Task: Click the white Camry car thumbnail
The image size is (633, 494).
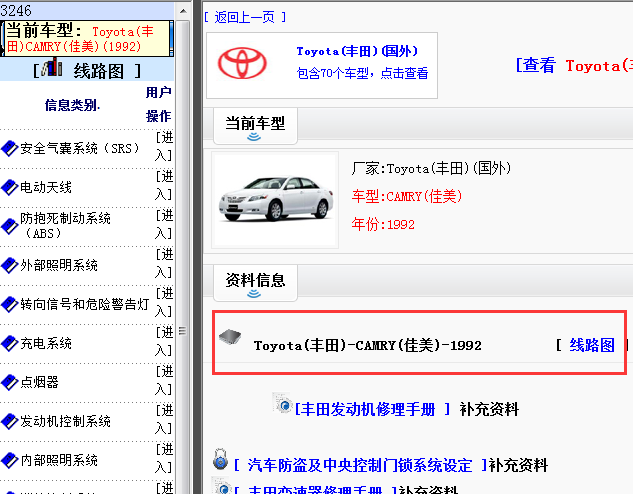Action: (x=275, y=200)
